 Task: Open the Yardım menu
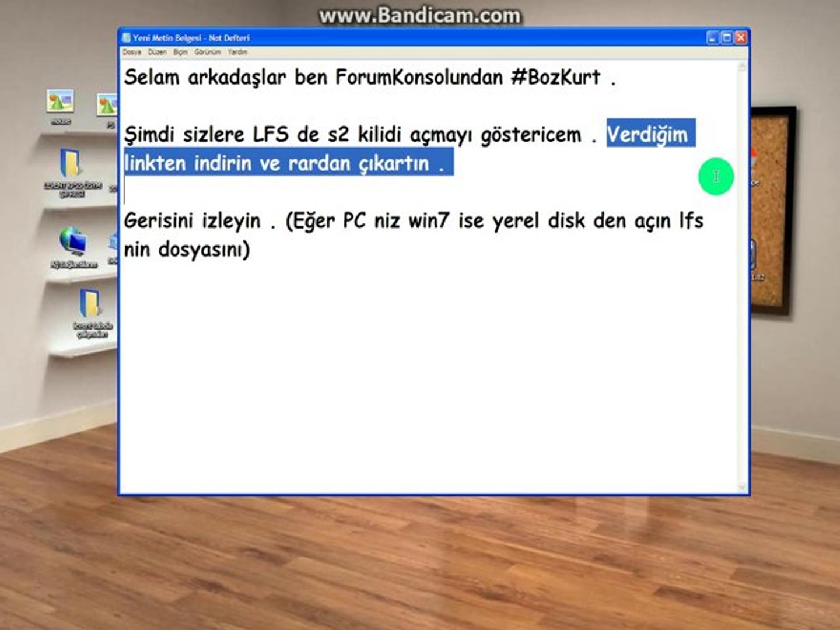(237, 52)
